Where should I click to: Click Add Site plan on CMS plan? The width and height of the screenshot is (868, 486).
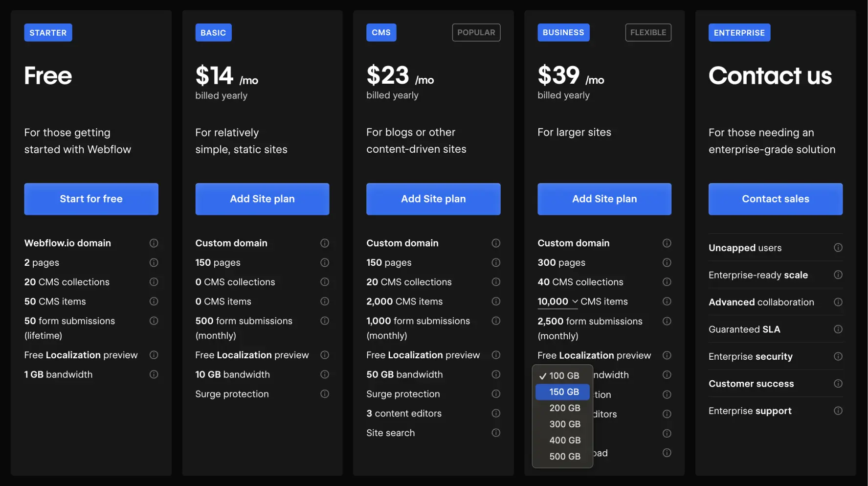433,199
